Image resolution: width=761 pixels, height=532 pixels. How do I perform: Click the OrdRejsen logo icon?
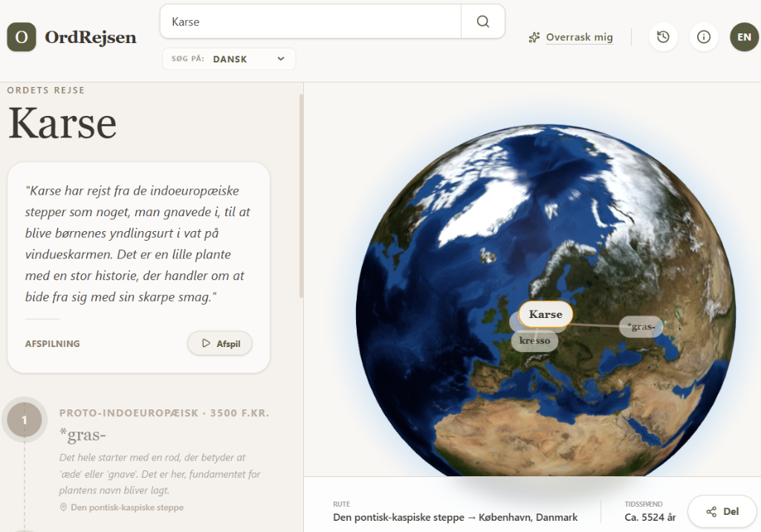22,37
